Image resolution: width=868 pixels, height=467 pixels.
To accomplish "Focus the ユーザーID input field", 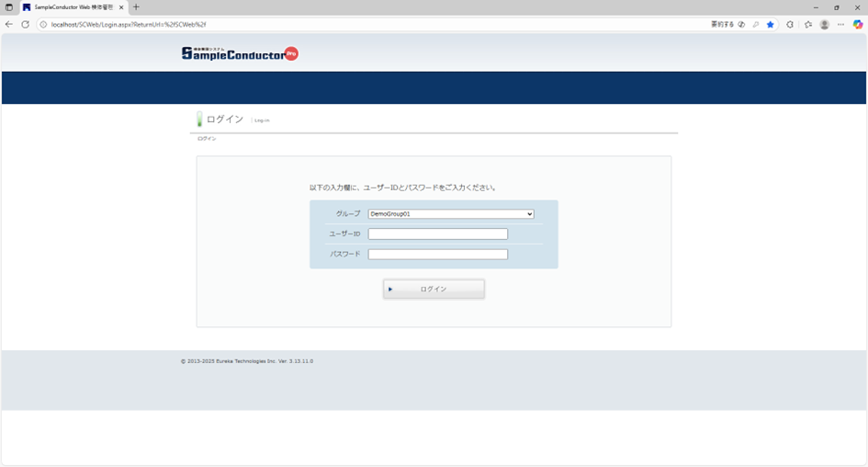I will (437, 234).
